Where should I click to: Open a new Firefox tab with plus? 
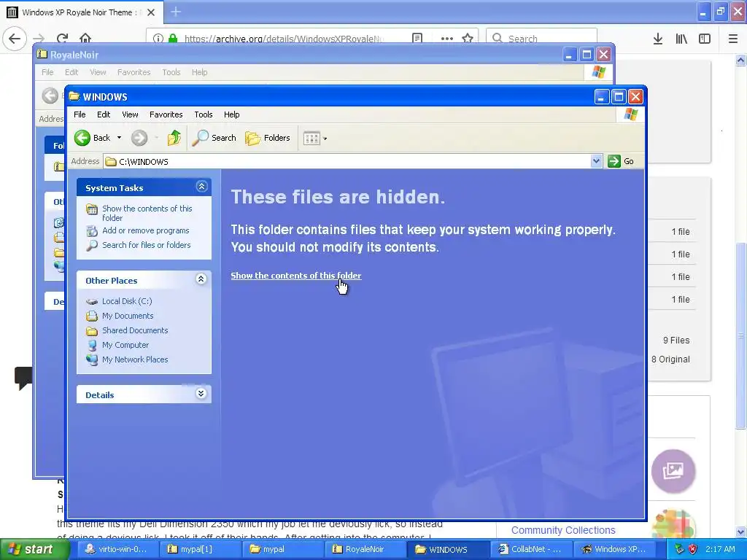click(175, 12)
